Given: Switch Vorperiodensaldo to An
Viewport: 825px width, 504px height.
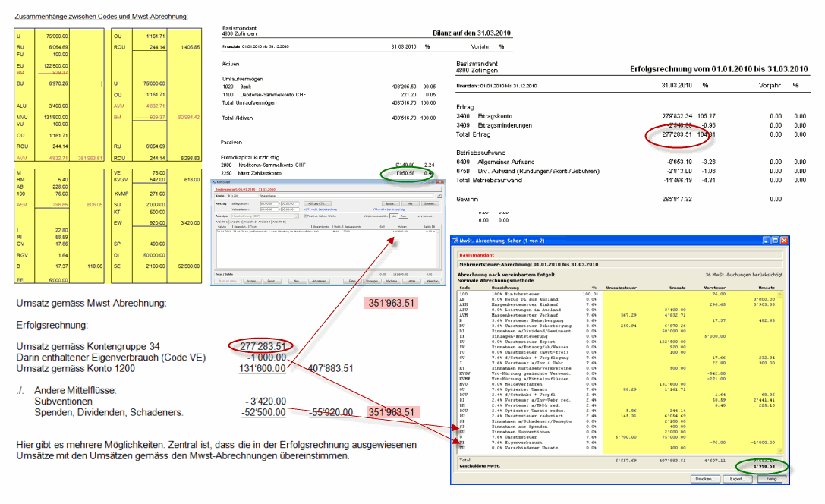Looking at the screenshot, I should point(394,216).
